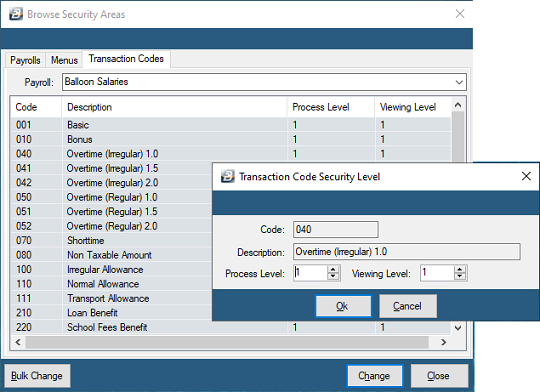Click Process Level value of Basic row

(295, 125)
